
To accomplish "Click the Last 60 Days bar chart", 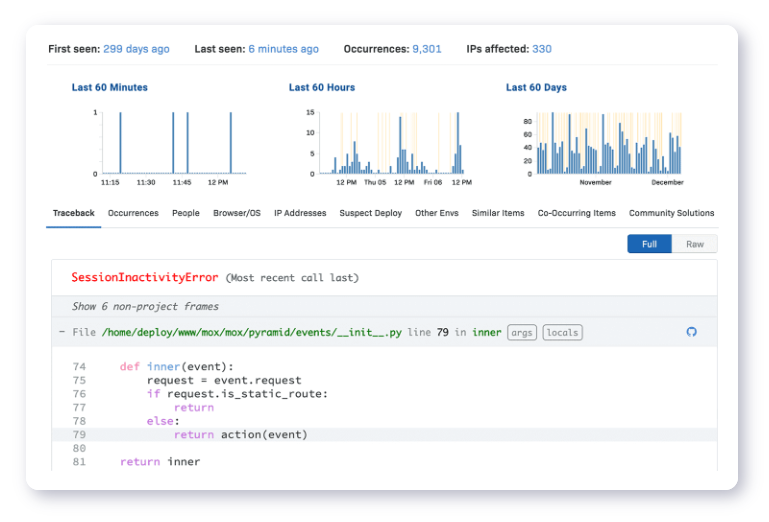I will [609, 143].
